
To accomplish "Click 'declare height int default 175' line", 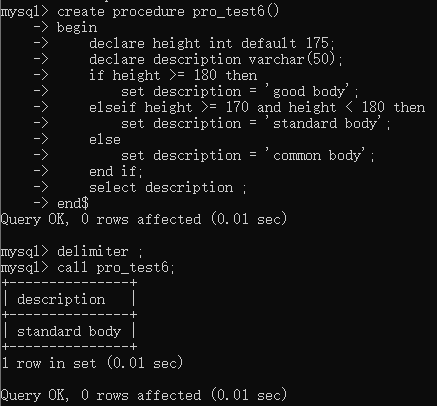I will (211, 44).
